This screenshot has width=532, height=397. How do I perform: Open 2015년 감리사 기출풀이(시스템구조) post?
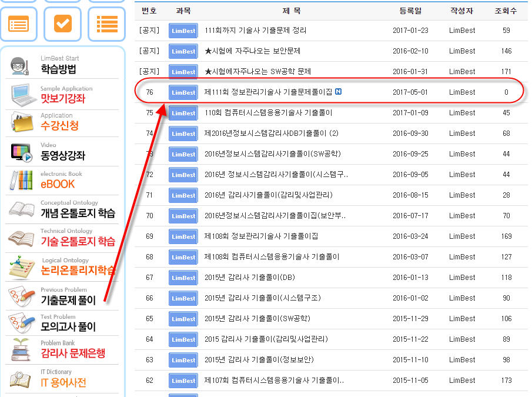263,298
